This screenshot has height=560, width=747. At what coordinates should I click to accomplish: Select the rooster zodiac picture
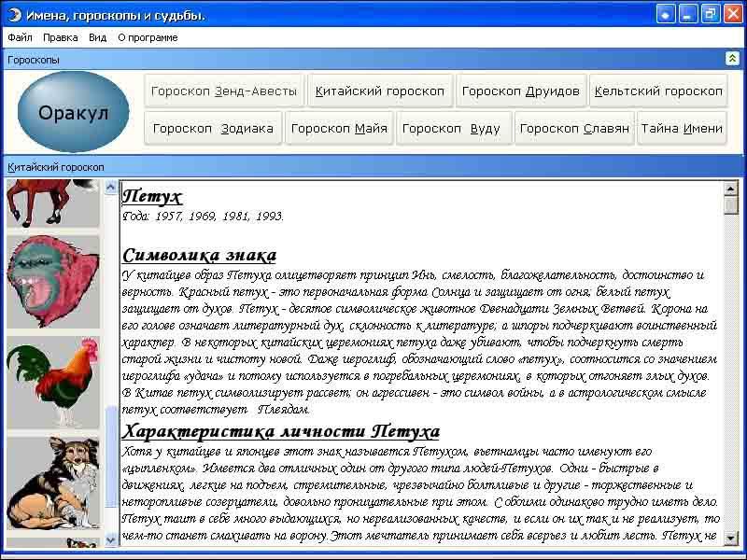coord(53,384)
